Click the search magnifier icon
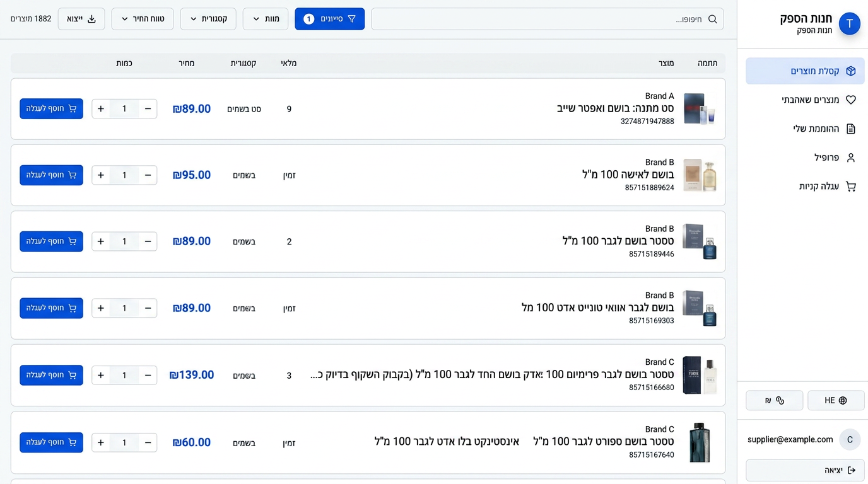This screenshot has width=868, height=484. [712, 19]
